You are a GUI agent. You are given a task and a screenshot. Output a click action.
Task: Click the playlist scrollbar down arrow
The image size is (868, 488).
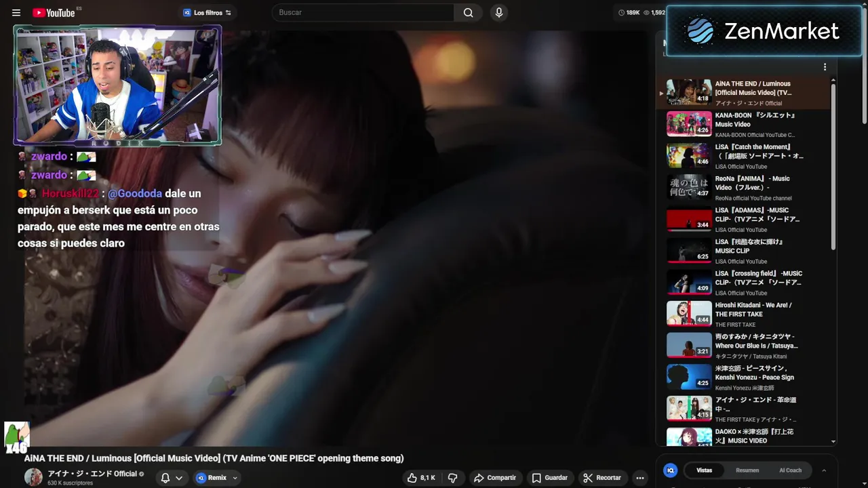tap(833, 442)
